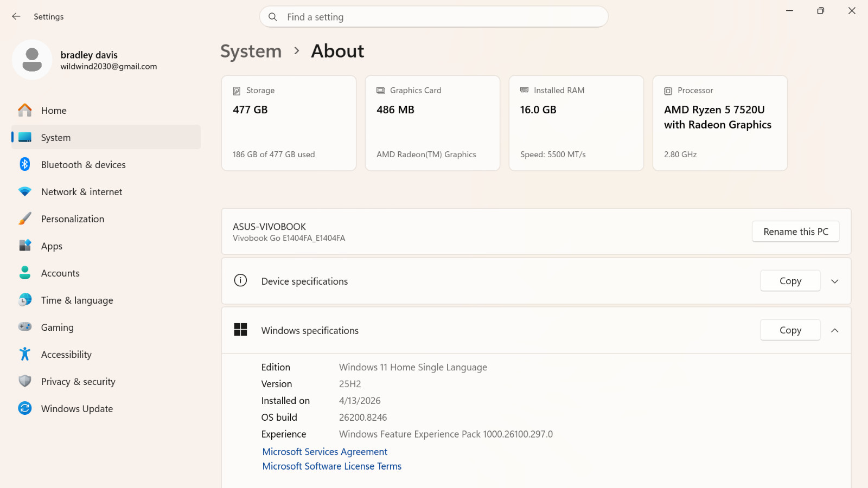The height and width of the screenshot is (488, 868).
Task: Click the Home house icon
Action: point(25,110)
